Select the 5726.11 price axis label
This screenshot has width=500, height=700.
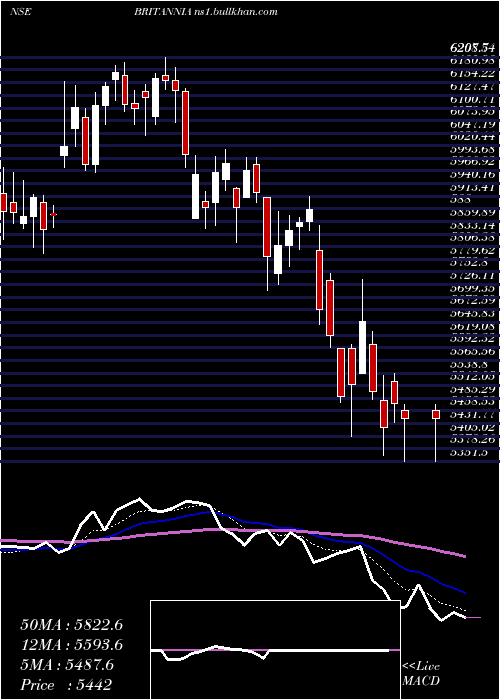click(473, 275)
